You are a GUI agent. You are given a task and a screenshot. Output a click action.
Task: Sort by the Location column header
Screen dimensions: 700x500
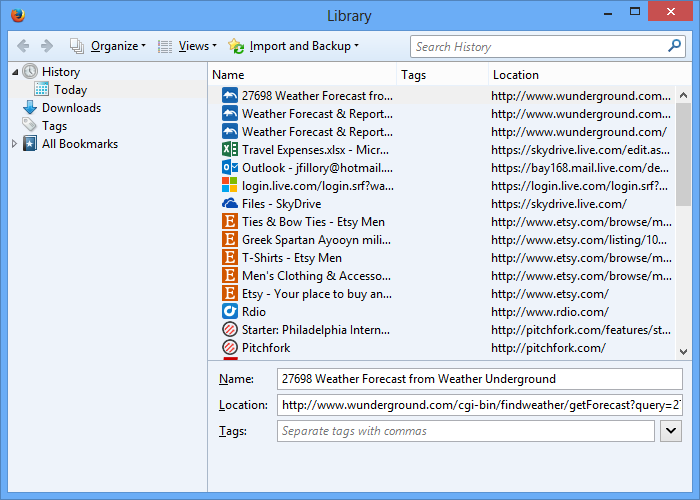pos(590,75)
